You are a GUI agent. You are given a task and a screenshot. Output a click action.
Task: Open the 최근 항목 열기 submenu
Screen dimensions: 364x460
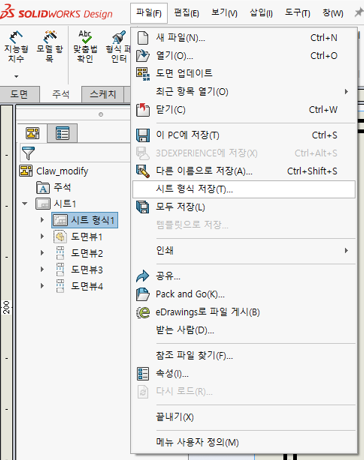click(244, 91)
